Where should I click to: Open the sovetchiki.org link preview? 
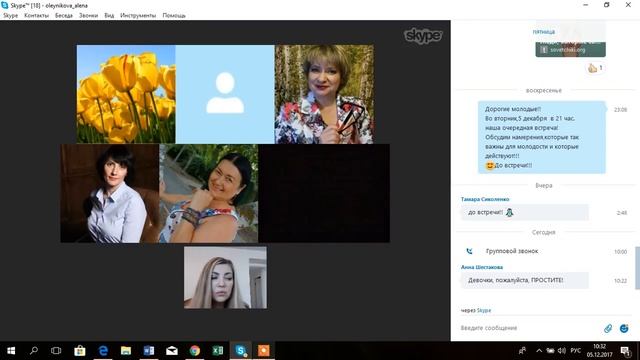(x=570, y=50)
